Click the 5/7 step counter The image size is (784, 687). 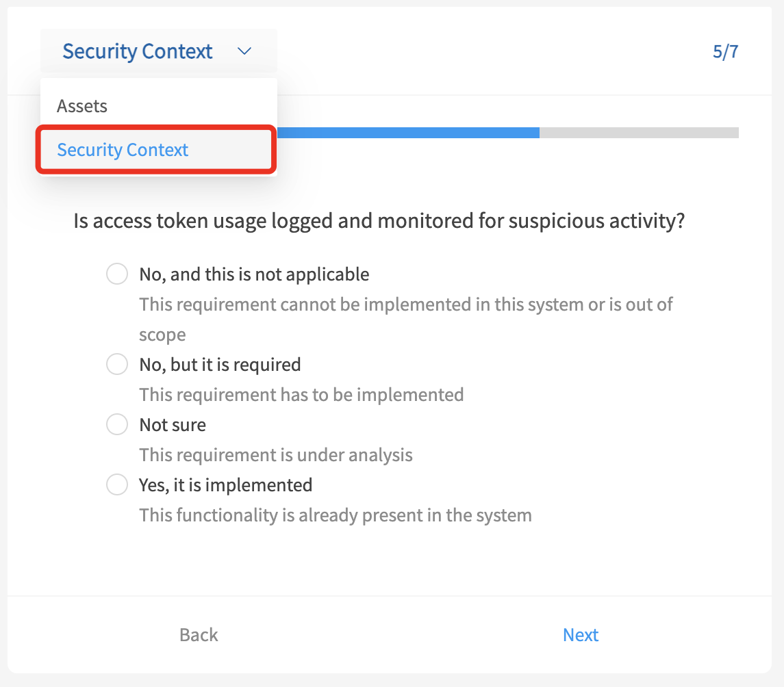[x=726, y=51]
